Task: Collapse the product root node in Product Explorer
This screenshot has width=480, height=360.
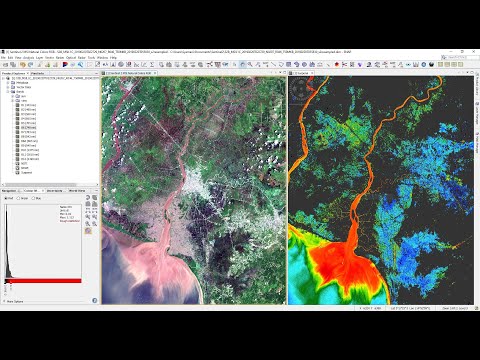Action: (x=3, y=78)
